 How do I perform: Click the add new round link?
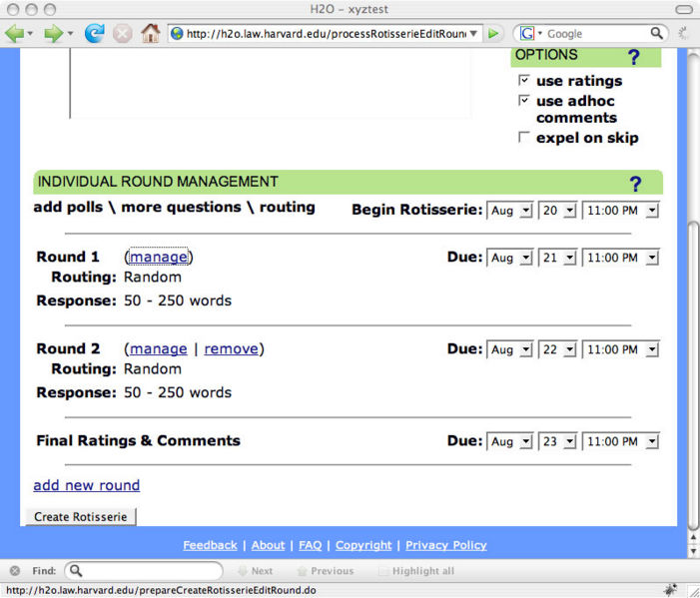pyautogui.click(x=86, y=485)
